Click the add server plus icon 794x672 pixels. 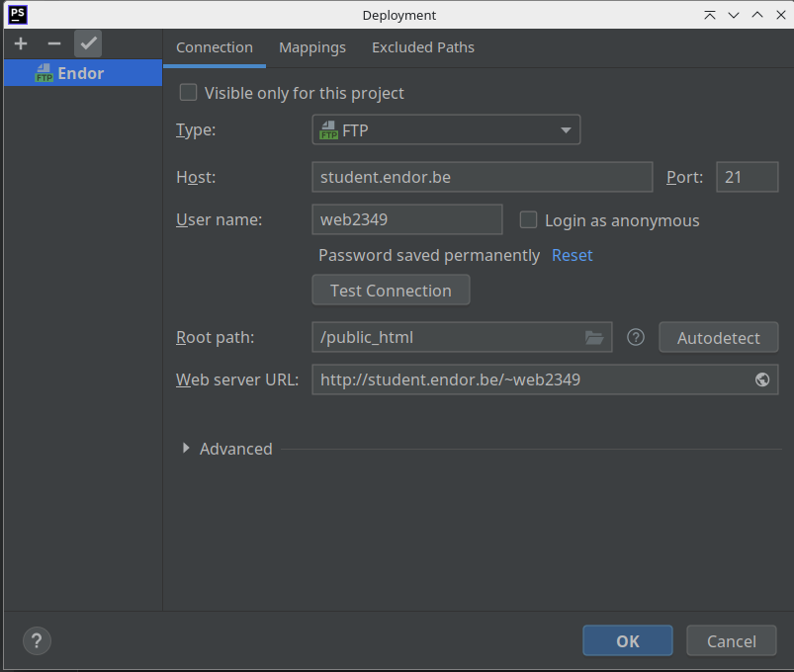[x=21, y=44]
